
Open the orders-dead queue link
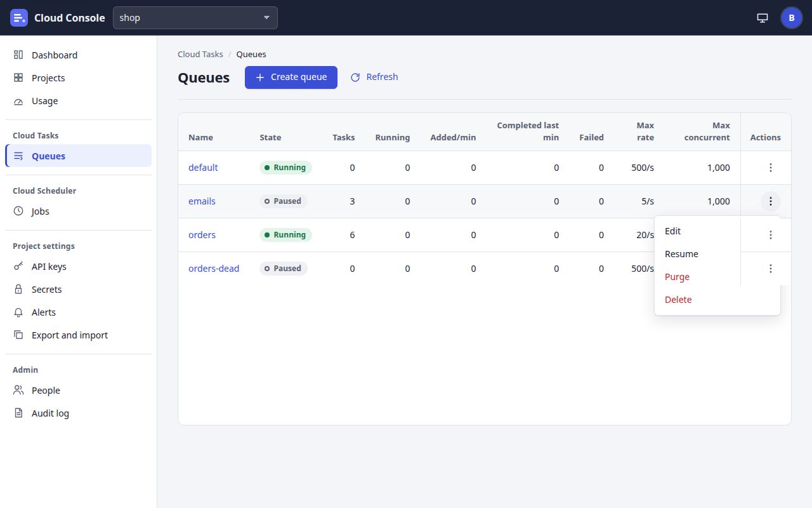(x=214, y=269)
